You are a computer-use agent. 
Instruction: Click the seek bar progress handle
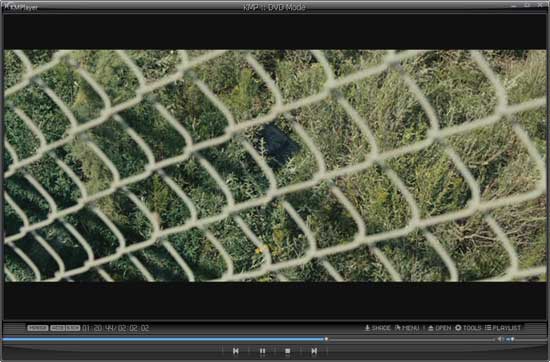point(326,339)
